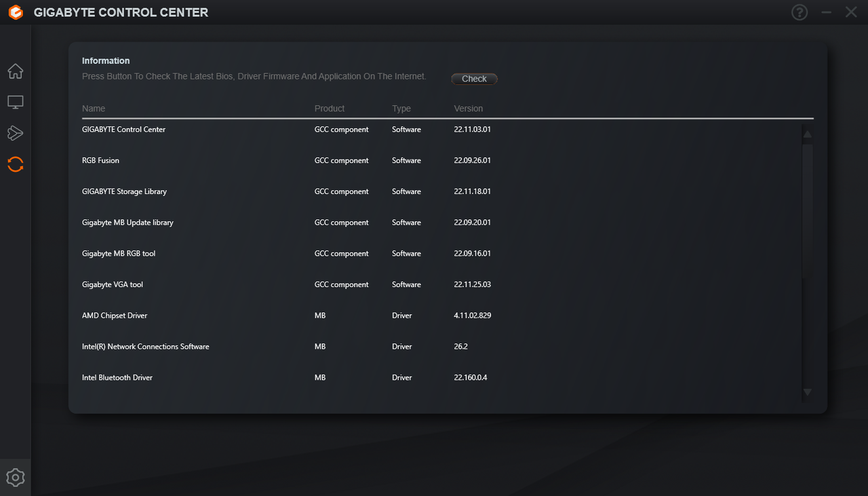Click the scroll up arrow of list
The height and width of the screenshot is (496, 868).
(x=807, y=134)
